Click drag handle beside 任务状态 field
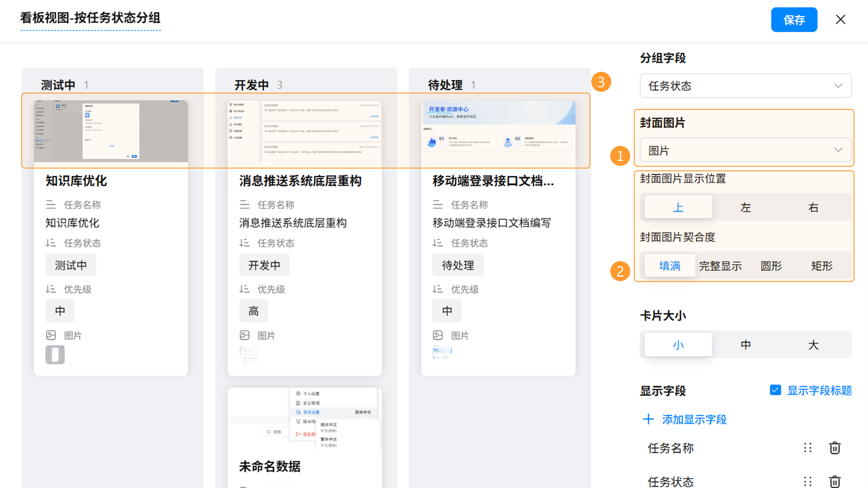 point(807,481)
